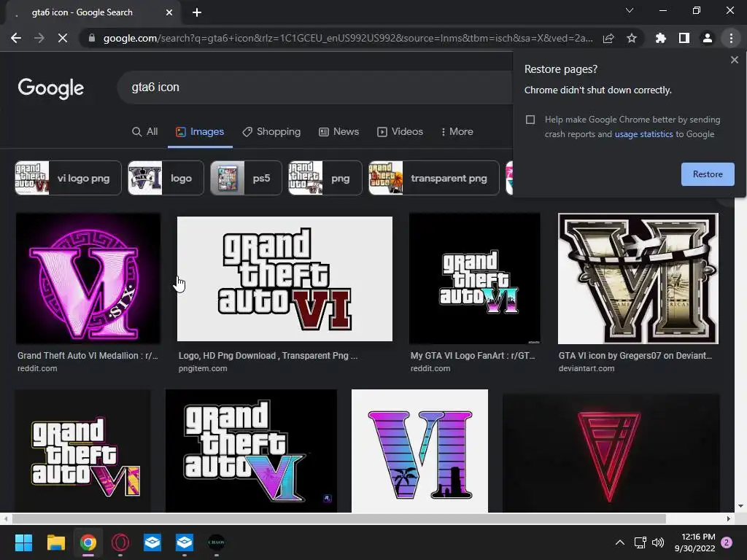
Task: Share this page icon in address bar
Action: click(x=608, y=38)
